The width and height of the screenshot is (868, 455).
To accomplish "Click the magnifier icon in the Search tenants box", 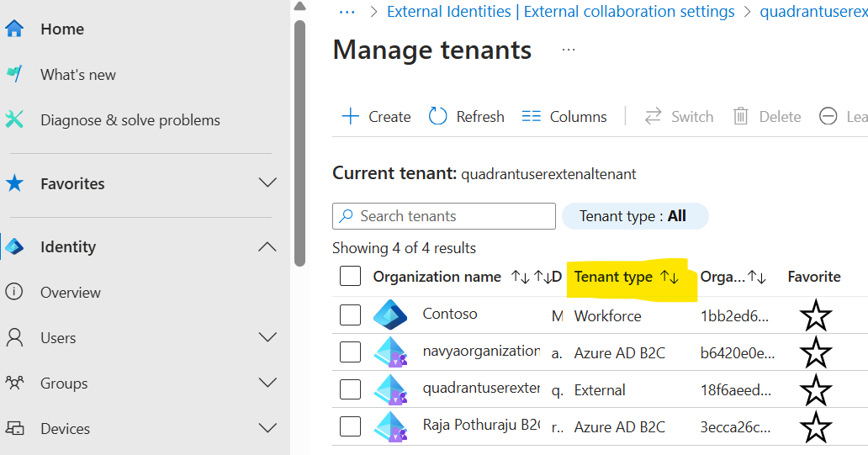I will coord(346,216).
